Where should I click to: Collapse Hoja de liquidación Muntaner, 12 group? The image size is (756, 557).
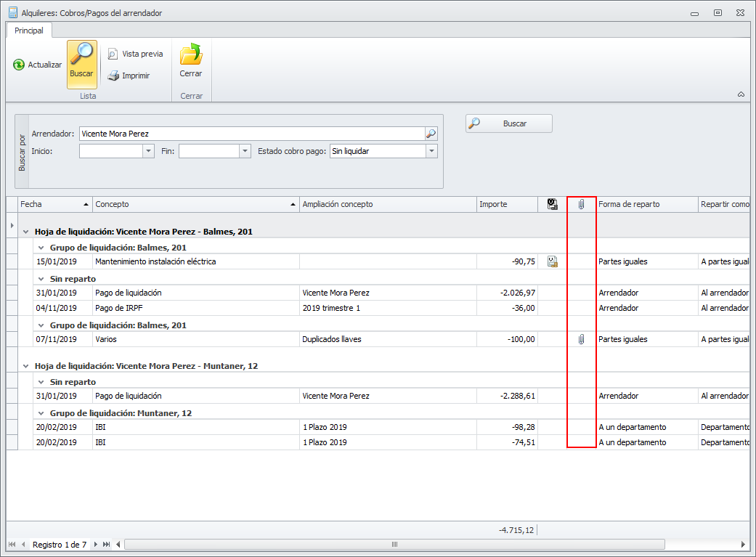25,366
